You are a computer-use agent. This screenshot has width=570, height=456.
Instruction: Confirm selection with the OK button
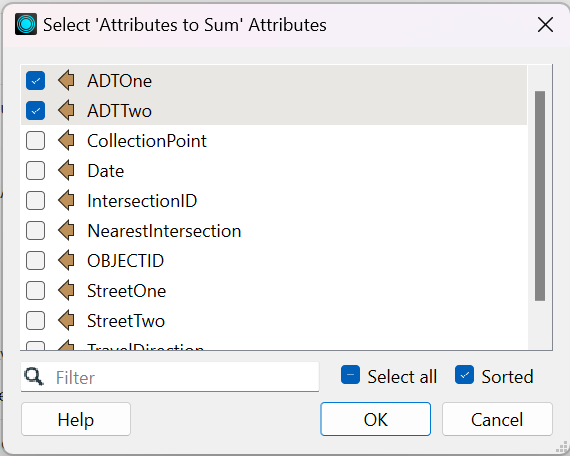pos(376,419)
